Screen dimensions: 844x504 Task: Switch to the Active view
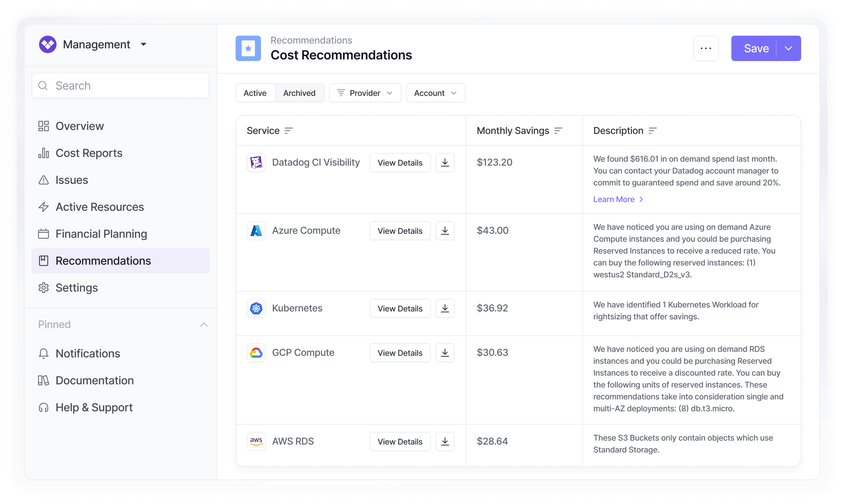tap(255, 93)
